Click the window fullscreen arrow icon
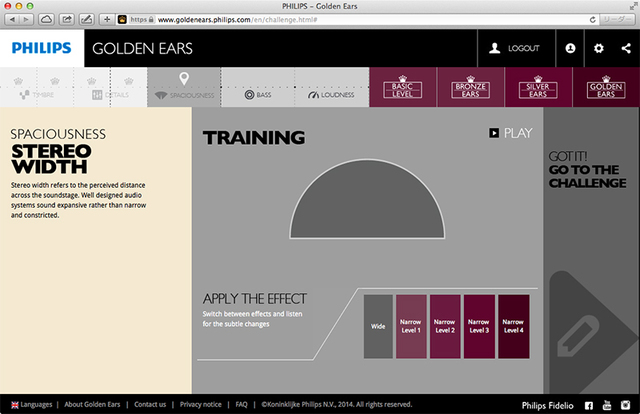 [x=633, y=6]
